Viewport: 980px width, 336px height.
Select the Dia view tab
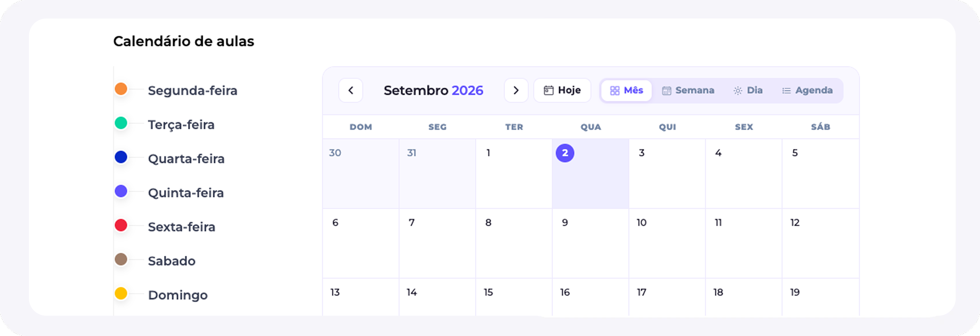[x=748, y=90]
